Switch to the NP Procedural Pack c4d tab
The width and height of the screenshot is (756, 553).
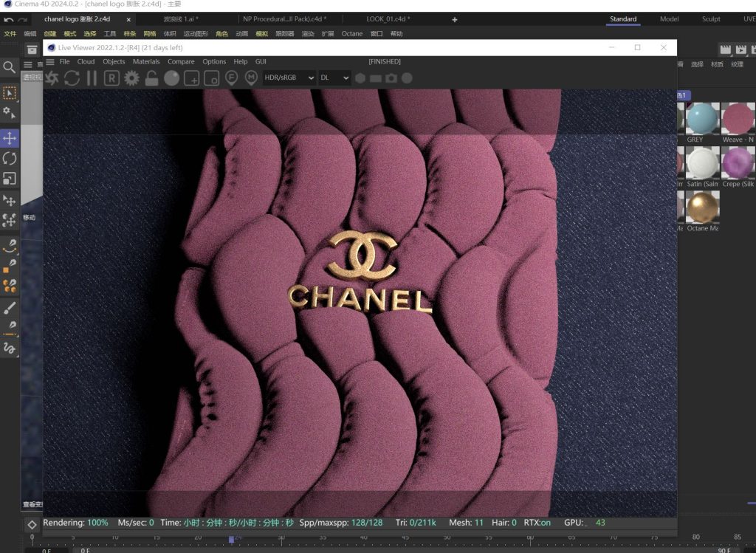click(284, 19)
